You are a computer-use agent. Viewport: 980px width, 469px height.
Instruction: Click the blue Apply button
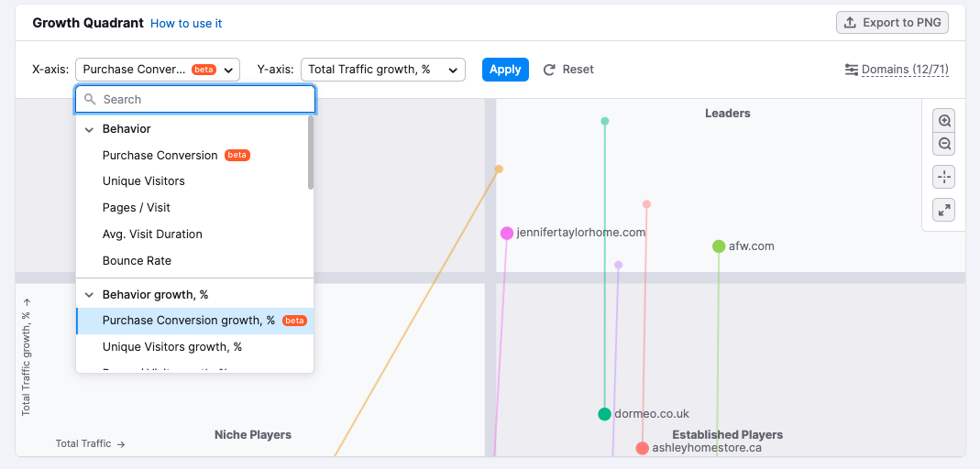[x=505, y=70]
